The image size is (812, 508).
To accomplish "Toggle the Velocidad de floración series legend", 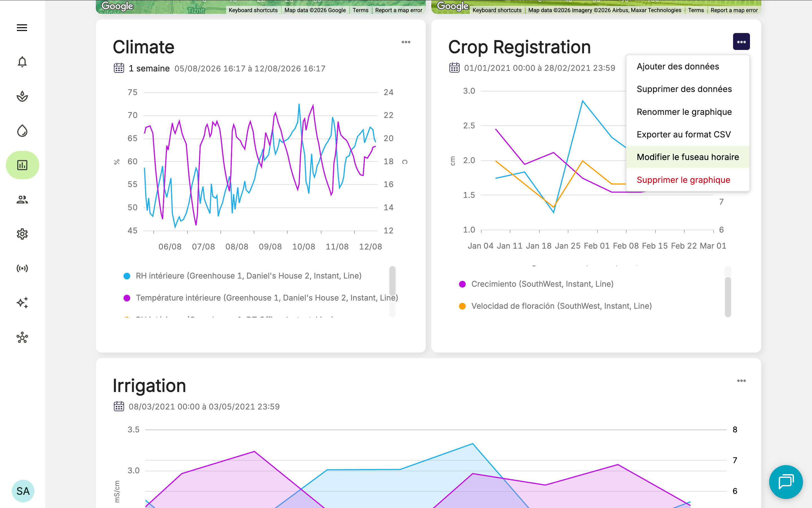I will 555,306.
